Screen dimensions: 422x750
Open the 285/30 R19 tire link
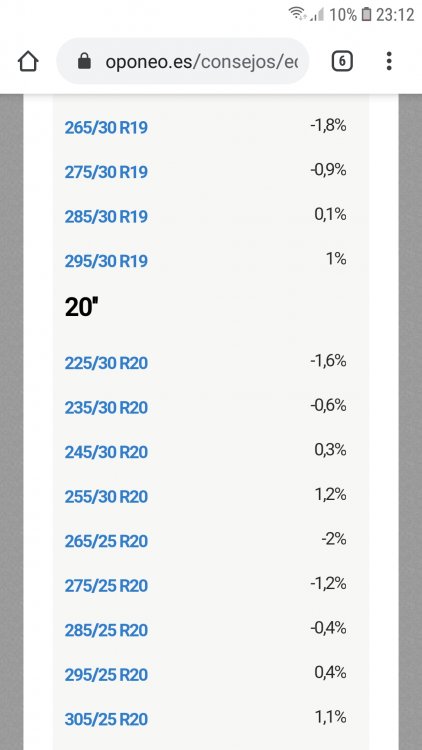[x=106, y=217]
